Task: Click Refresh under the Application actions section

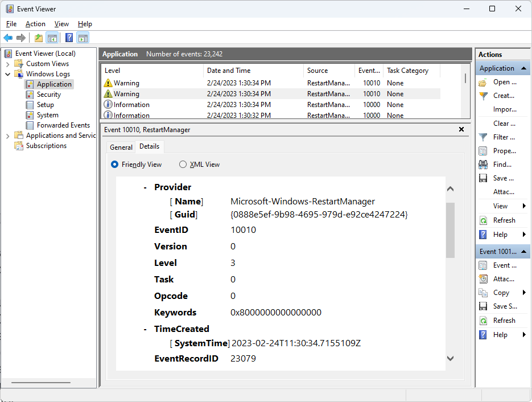Action: click(x=504, y=220)
